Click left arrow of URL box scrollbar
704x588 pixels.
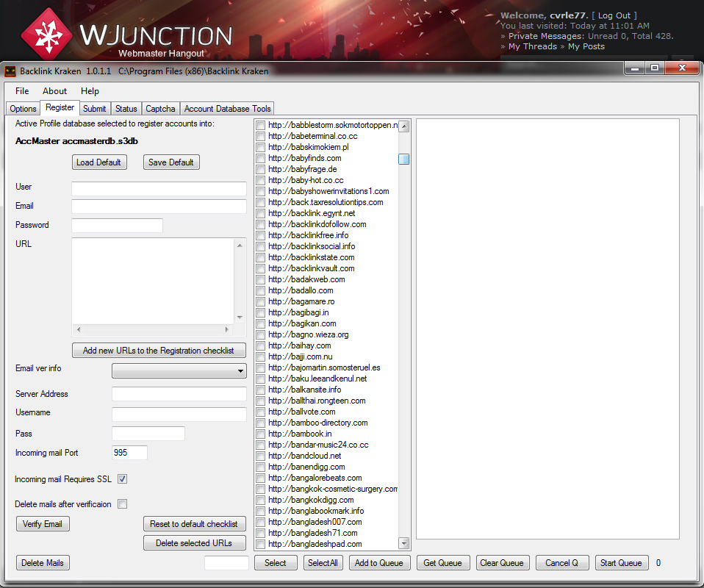pyautogui.click(x=79, y=329)
